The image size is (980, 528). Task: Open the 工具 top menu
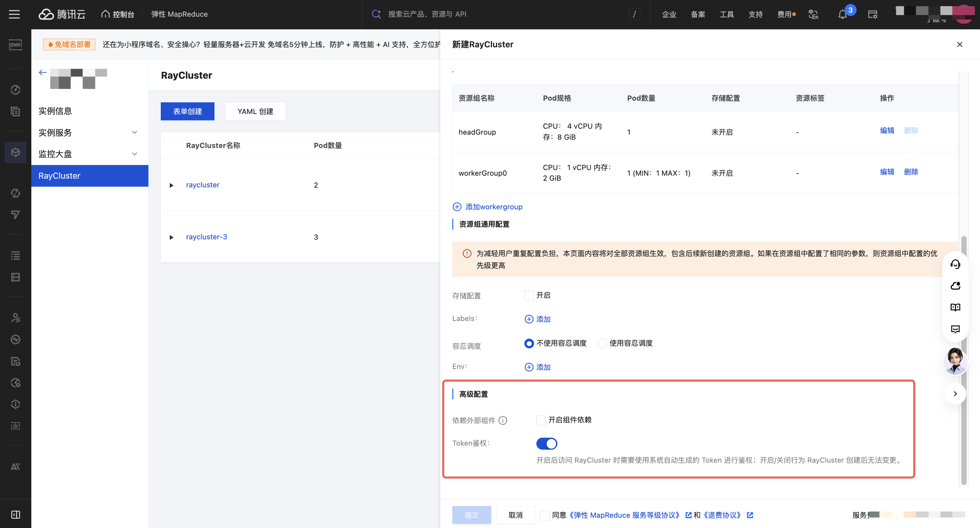[x=726, y=14]
